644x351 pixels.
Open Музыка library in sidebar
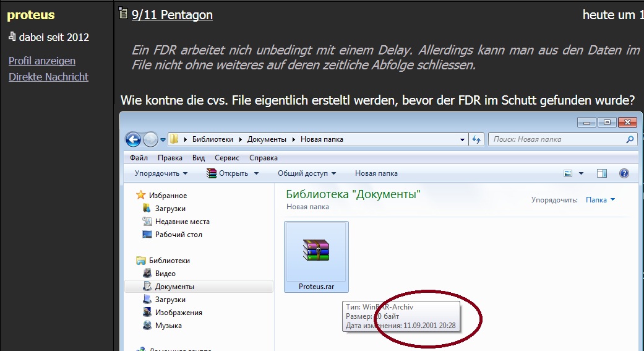(x=168, y=326)
